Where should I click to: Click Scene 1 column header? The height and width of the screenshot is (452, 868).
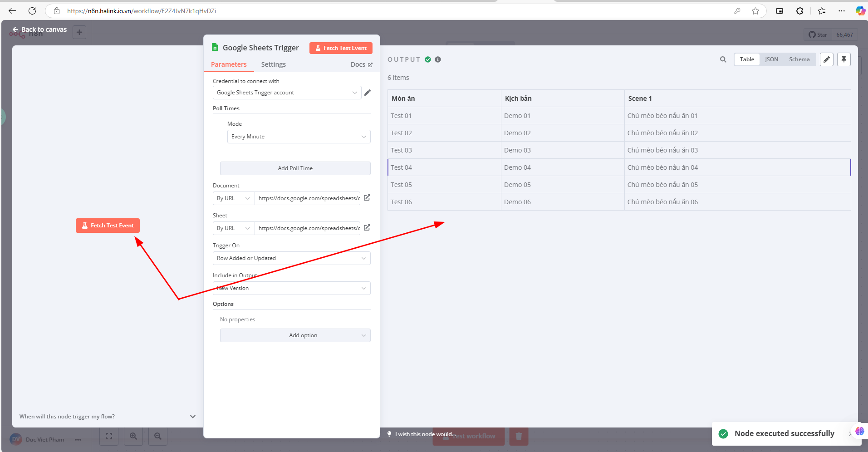click(737, 98)
